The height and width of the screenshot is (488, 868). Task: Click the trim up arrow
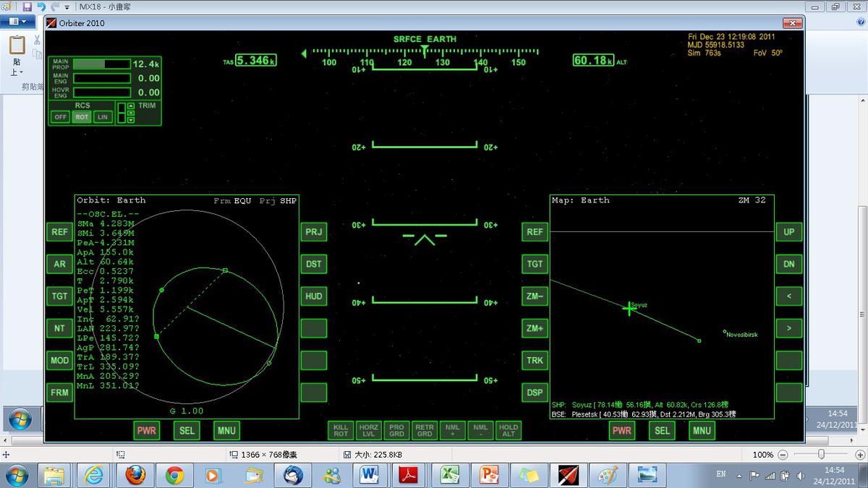[130, 106]
